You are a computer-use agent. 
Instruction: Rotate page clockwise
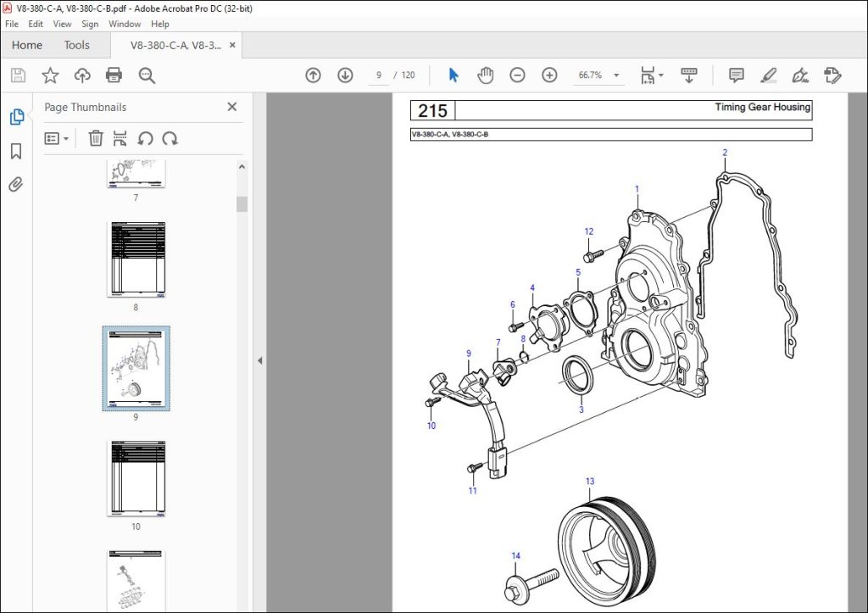tap(170, 138)
